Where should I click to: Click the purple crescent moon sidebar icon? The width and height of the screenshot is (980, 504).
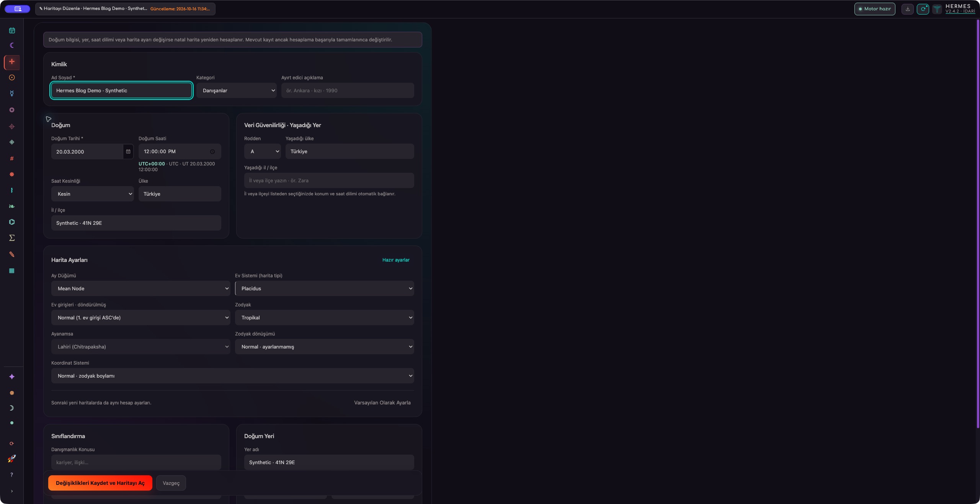[x=12, y=46]
